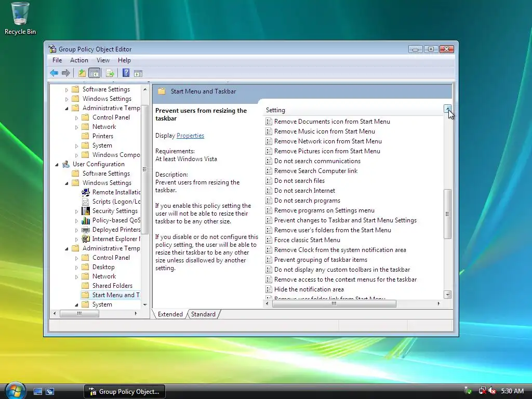The height and width of the screenshot is (399, 532).
Task: Open the Recycle Bin desktop icon
Action: (x=20, y=19)
